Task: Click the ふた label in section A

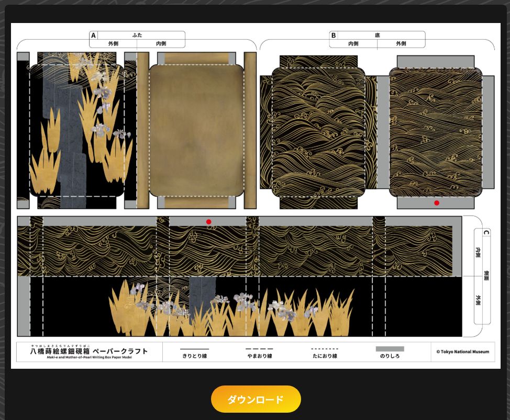Action: coord(137,35)
